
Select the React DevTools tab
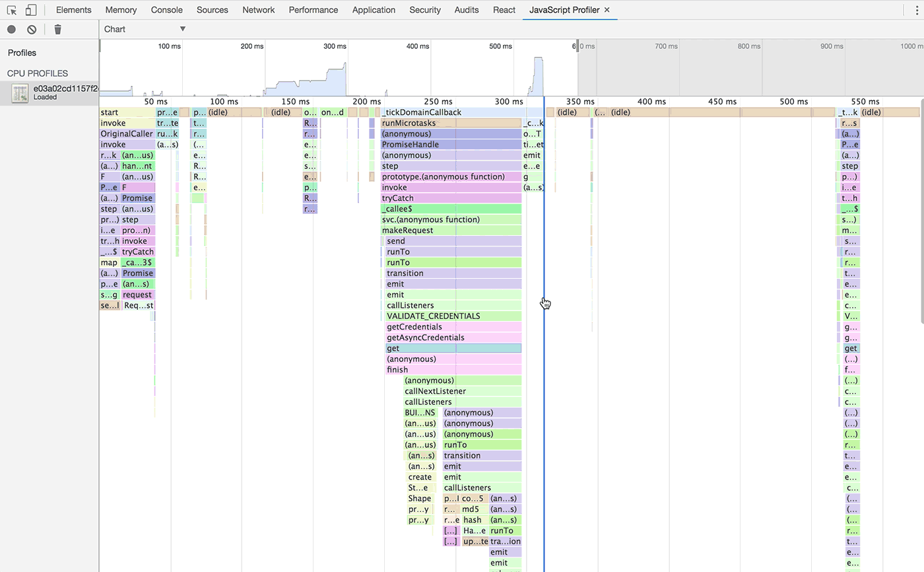pos(504,10)
